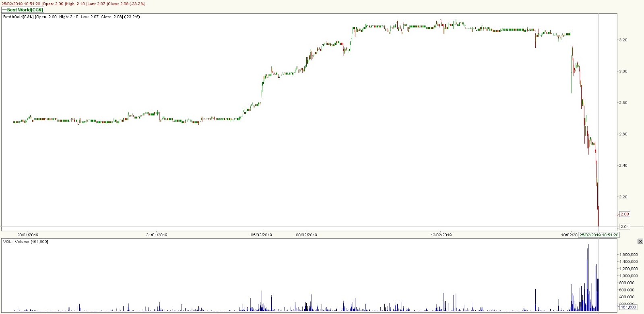The image size is (644, 314).
Task: Click the 2.80 price axis label
Action: coord(623,103)
